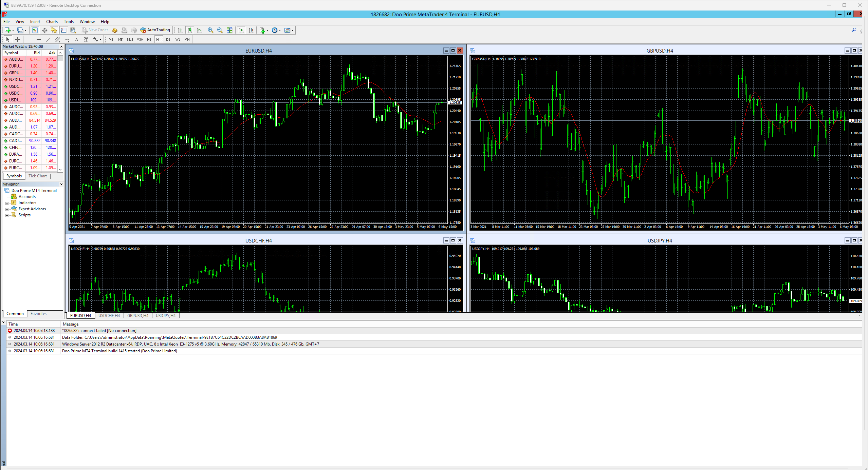The image size is (868, 470).
Task: Open the New Chart dropdown arrow
Action: 13,30
